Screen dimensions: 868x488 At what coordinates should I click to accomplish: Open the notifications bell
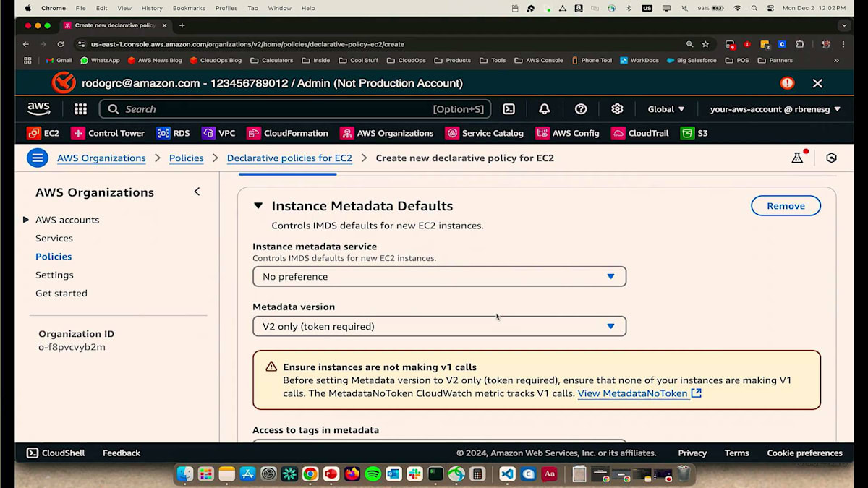point(545,109)
